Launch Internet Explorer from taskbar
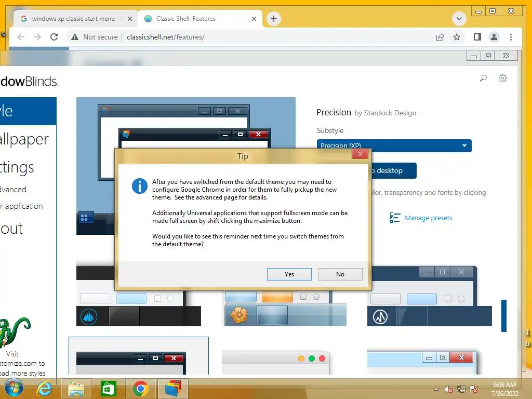This screenshot has height=399, width=532. click(45, 388)
